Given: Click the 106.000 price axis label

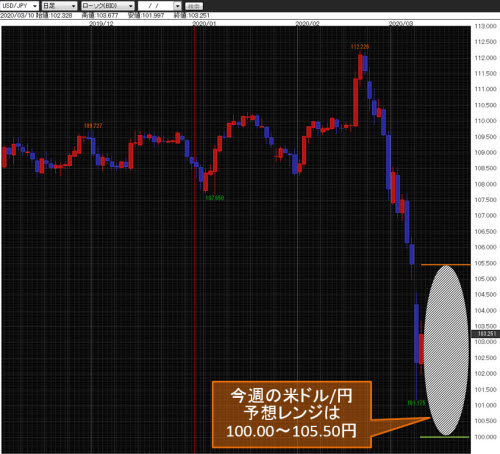Looking at the screenshot, I should 486,247.
